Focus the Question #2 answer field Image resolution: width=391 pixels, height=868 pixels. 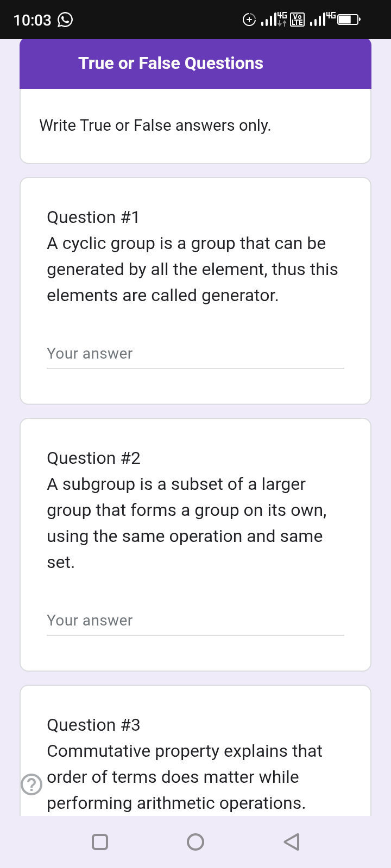pos(195,621)
